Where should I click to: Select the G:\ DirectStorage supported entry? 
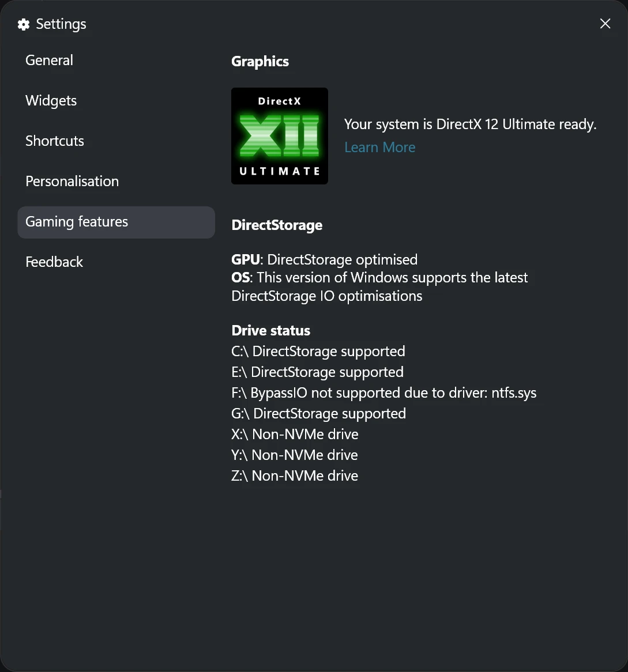[x=318, y=413]
